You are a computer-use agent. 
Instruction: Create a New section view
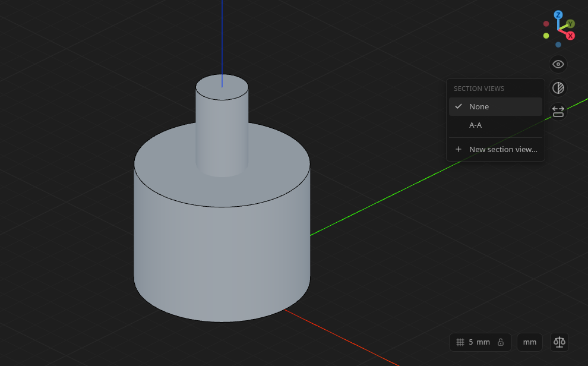point(495,149)
